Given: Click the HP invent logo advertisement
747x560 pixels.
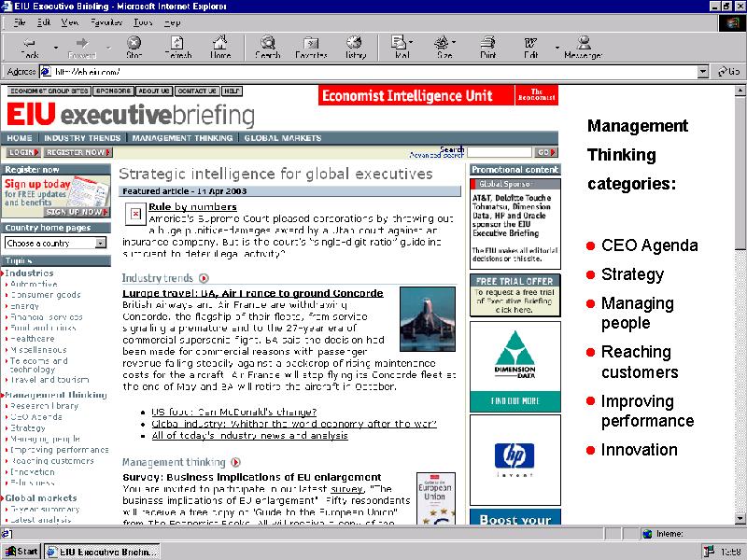Looking at the screenshot, I should (514, 459).
